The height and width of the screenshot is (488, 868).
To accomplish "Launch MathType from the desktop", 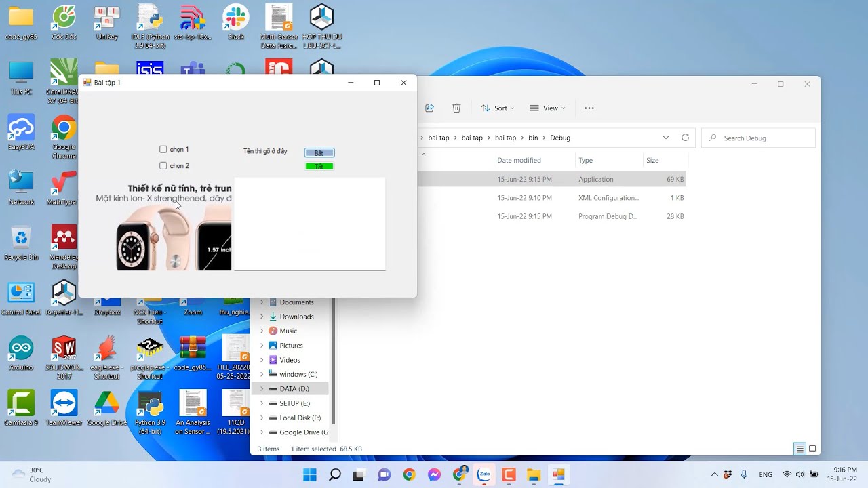I will 64,188.
